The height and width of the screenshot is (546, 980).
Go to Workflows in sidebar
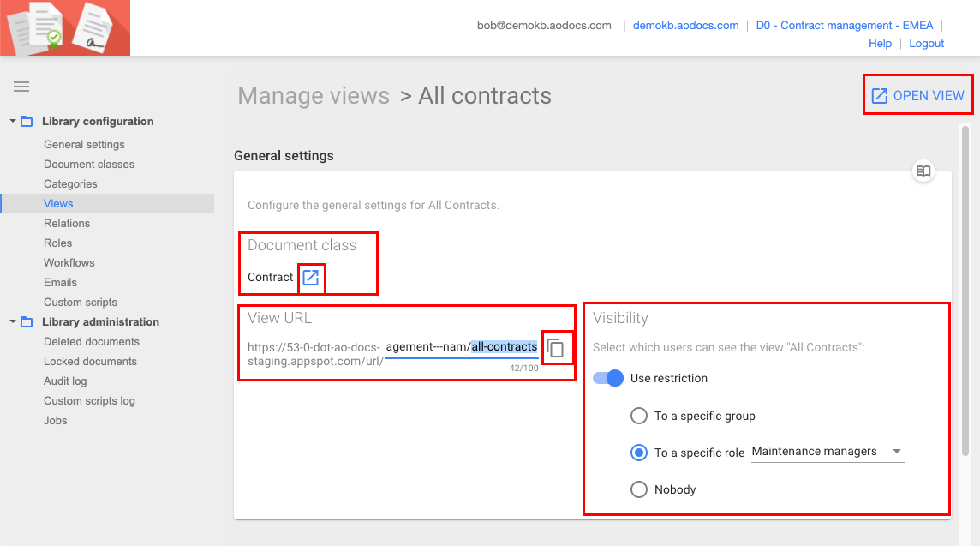[x=69, y=263]
